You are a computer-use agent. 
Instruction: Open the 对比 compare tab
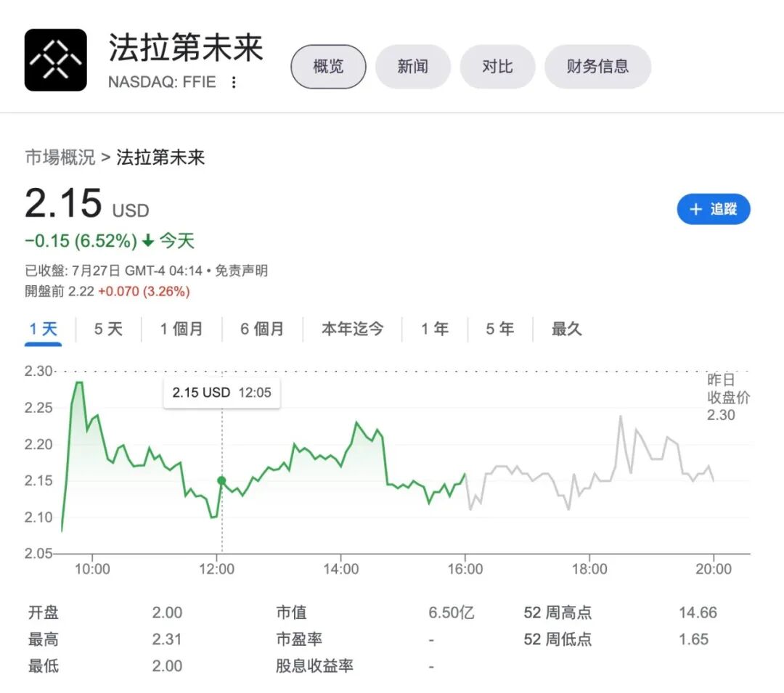tap(497, 67)
